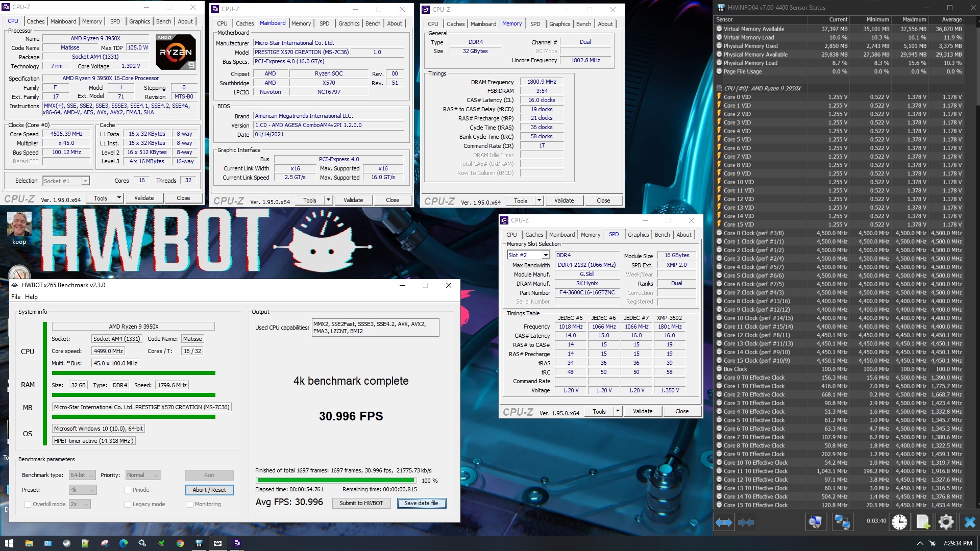Open the notepad pencil taskbar icon
The image size is (980, 551).
85,543
